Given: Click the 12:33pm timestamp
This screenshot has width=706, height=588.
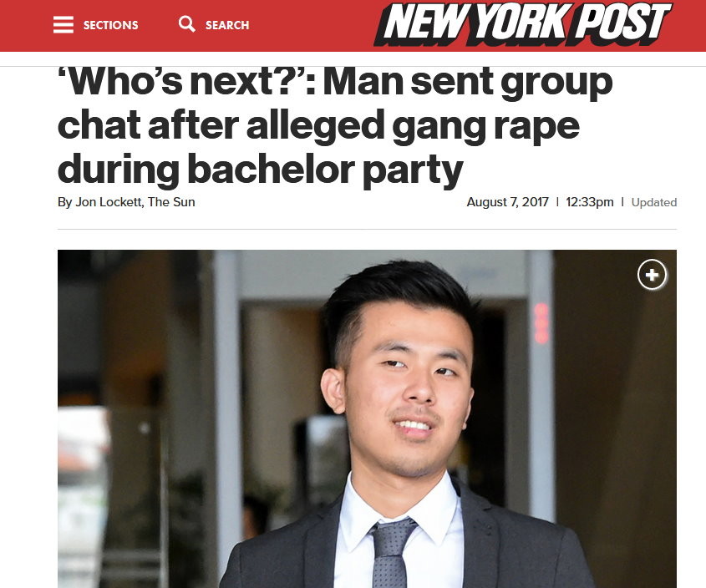Looking at the screenshot, I should (589, 202).
